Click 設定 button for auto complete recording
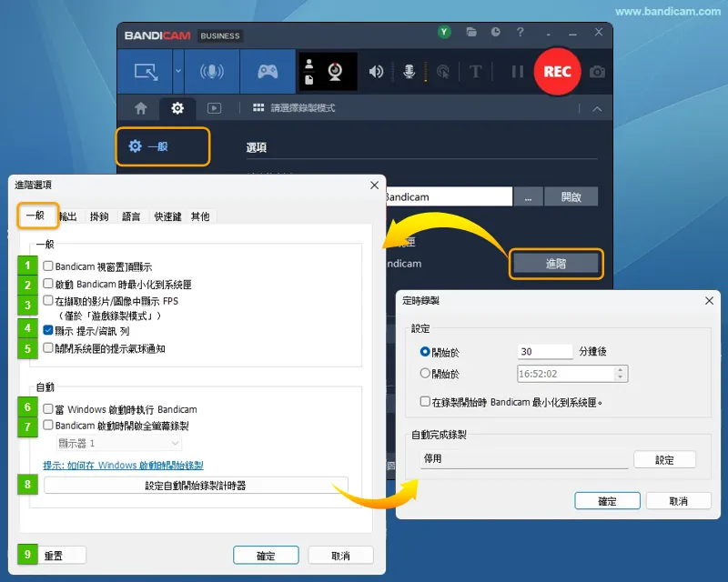 coord(664,459)
